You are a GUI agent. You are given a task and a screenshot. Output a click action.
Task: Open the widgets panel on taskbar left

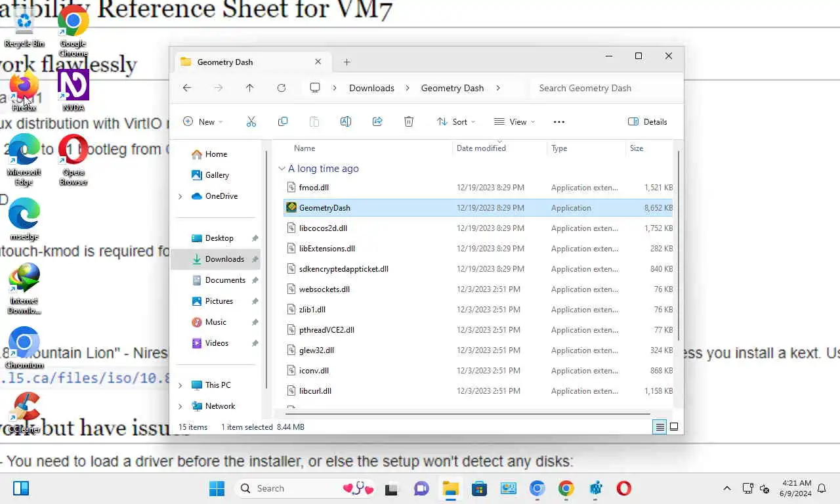click(x=21, y=488)
